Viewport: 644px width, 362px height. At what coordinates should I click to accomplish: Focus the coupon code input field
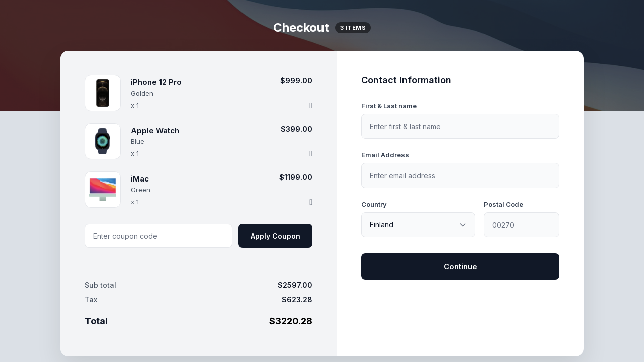[158, 236]
